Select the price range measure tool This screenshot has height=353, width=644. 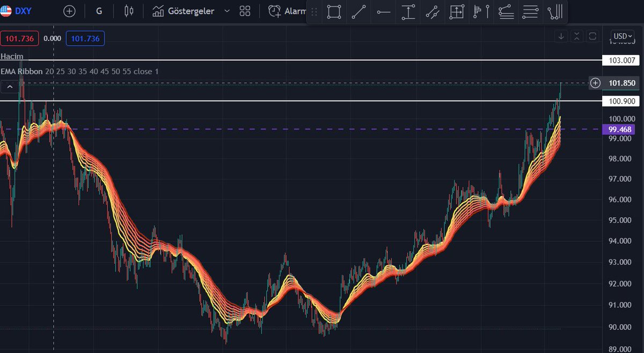pos(408,12)
